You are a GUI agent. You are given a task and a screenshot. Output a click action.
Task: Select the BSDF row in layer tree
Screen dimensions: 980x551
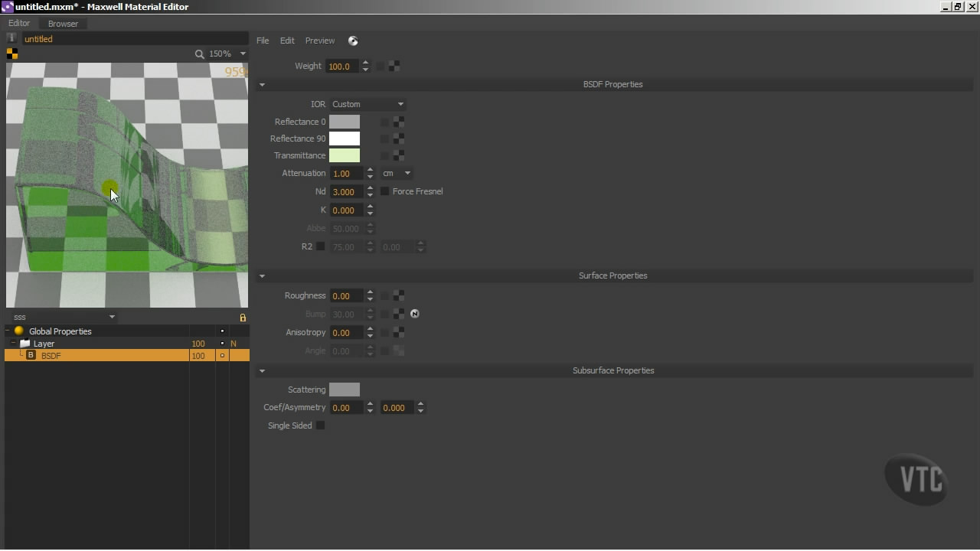click(x=127, y=356)
